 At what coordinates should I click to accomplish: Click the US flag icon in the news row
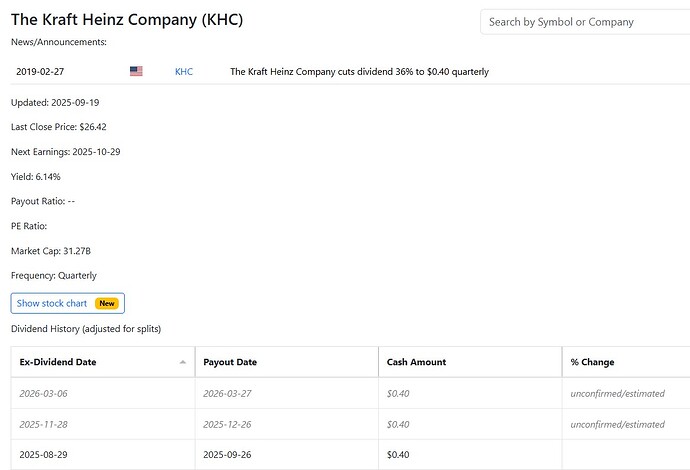(136, 71)
